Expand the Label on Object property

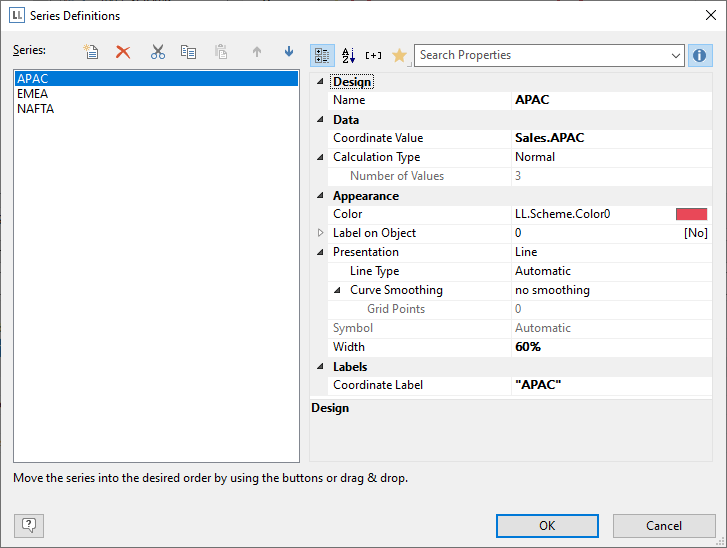click(321, 233)
